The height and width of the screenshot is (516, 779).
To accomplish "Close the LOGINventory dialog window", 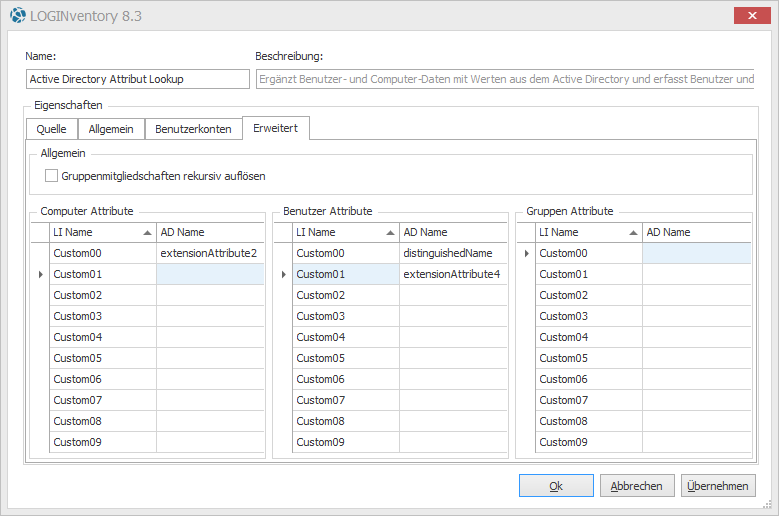I will (x=752, y=15).
